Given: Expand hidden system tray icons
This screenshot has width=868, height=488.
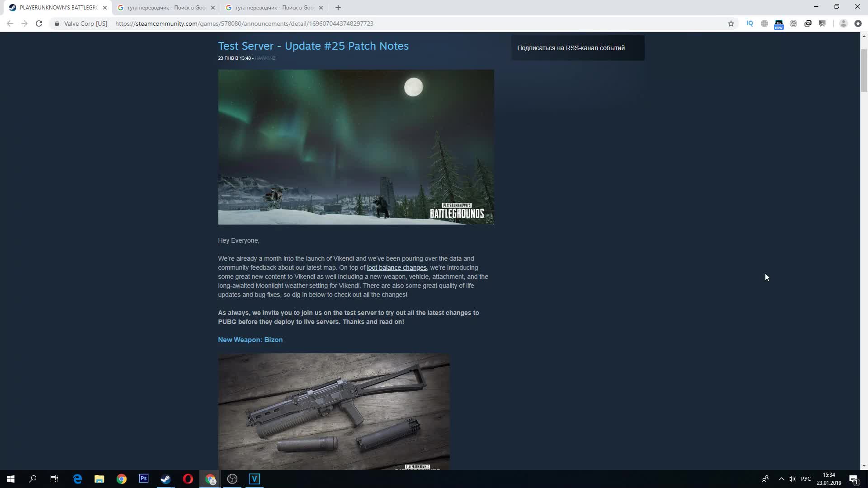Looking at the screenshot, I should pos(781,479).
